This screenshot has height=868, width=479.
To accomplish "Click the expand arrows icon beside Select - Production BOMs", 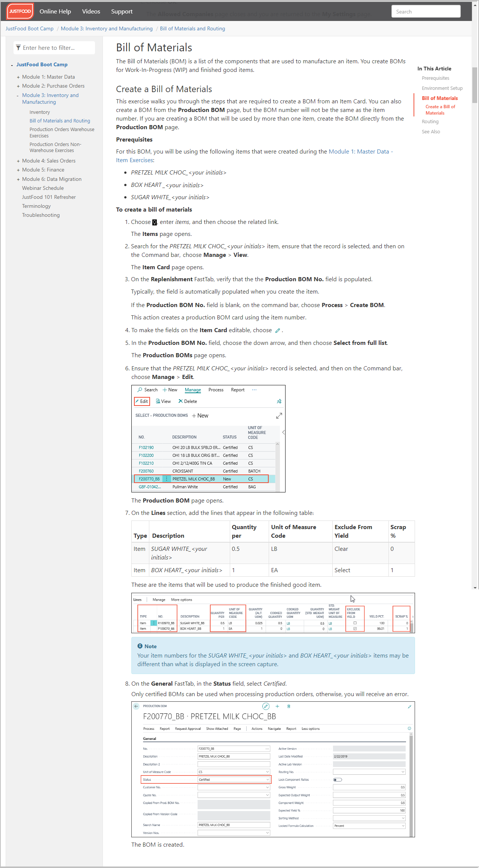I will point(279,416).
